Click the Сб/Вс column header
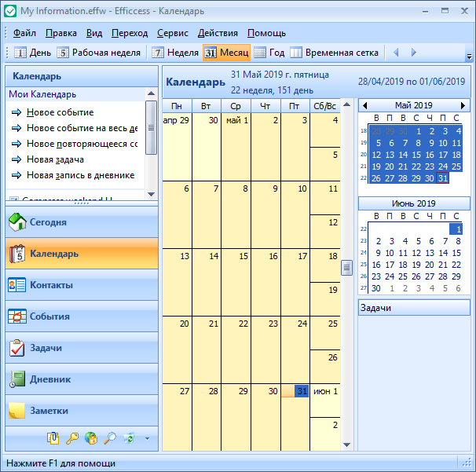The height and width of the screenshot is (472, 476). 325,106
